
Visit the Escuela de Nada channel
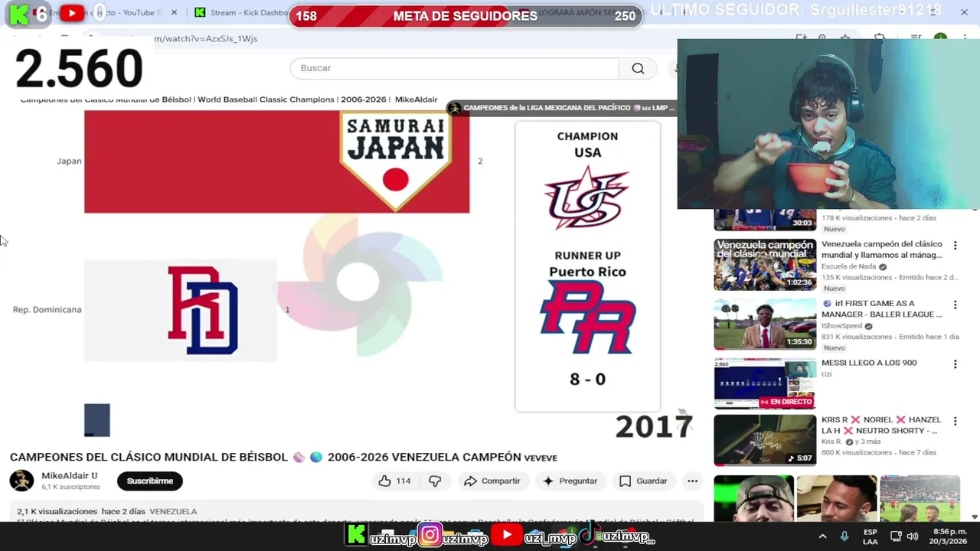tap(849, 266)
